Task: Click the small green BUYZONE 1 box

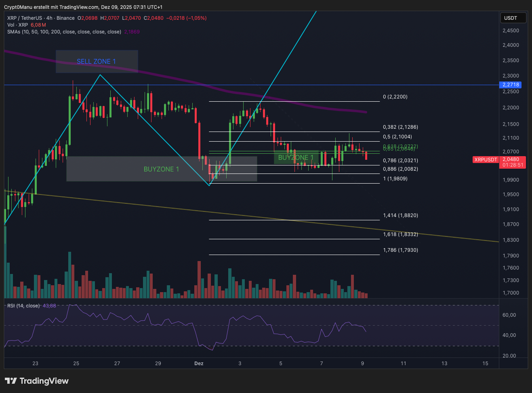Action: [296, 157]
